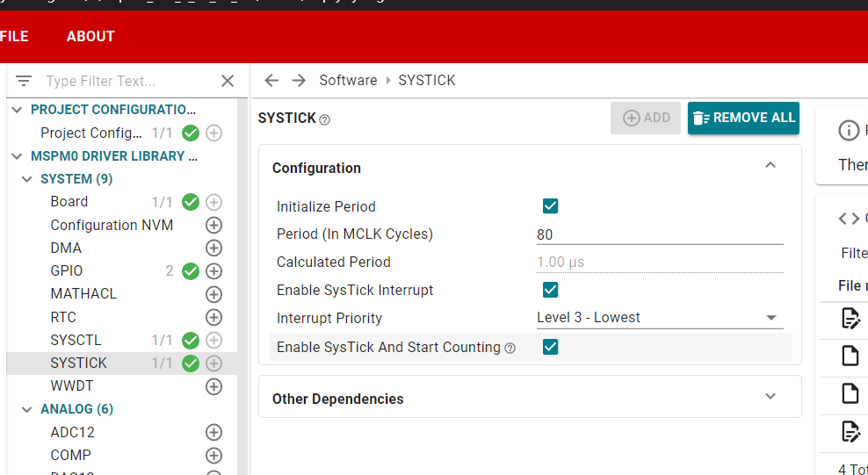Open the SYSTICK help question mark
Image resolution: width=868 pixels, height=475 pixels.
pyautogui.click(x=325, y=119)
